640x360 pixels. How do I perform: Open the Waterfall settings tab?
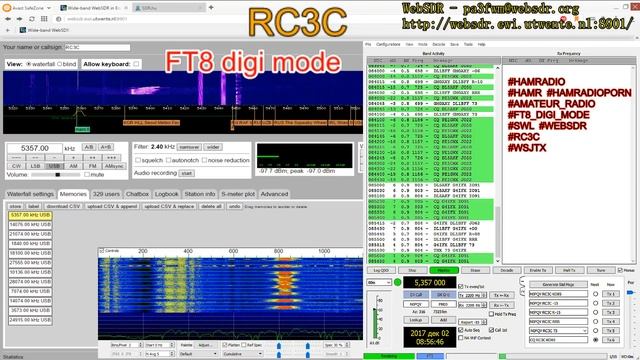pyautogui.click(x=30, y=194)
